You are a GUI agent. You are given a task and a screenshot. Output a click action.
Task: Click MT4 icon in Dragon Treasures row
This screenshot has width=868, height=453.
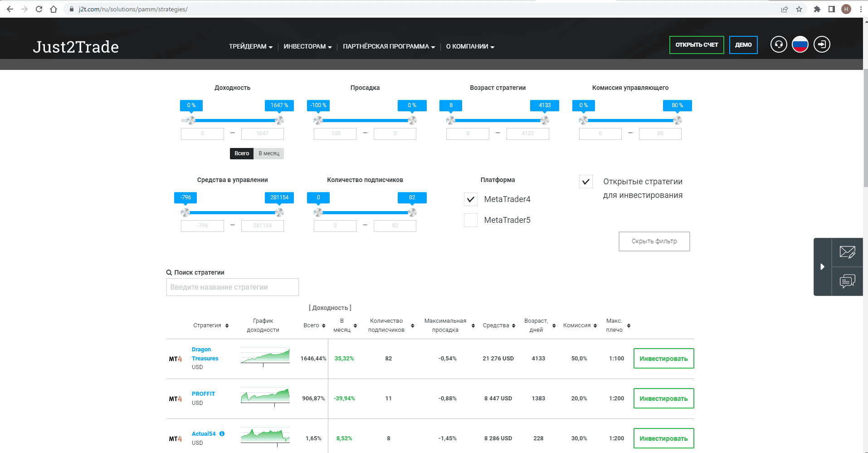(176, 359)
